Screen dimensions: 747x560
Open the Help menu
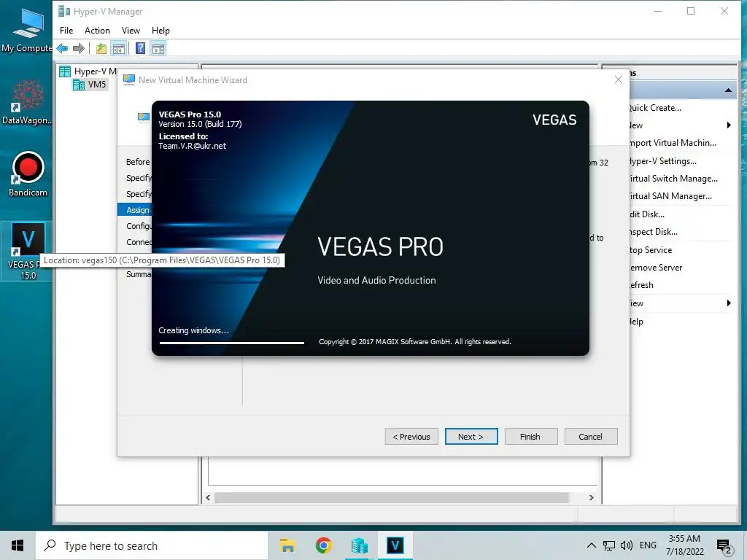click(x=160, y=31)
